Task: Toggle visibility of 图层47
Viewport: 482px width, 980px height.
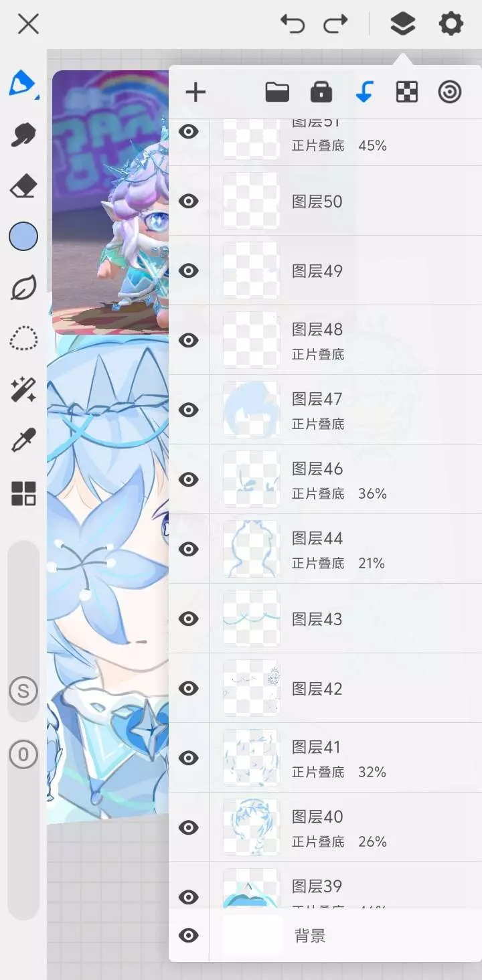Action: click(x=189, y=410)
